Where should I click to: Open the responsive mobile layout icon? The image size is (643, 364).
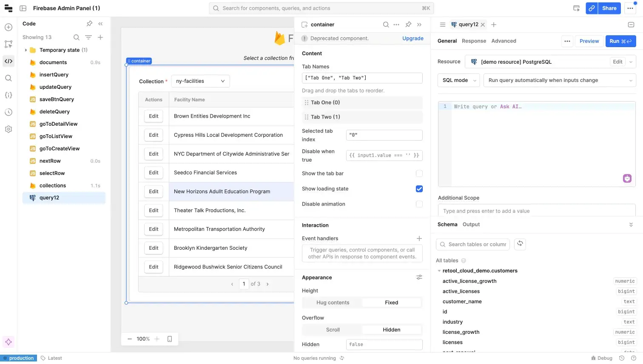coord(170,339)
